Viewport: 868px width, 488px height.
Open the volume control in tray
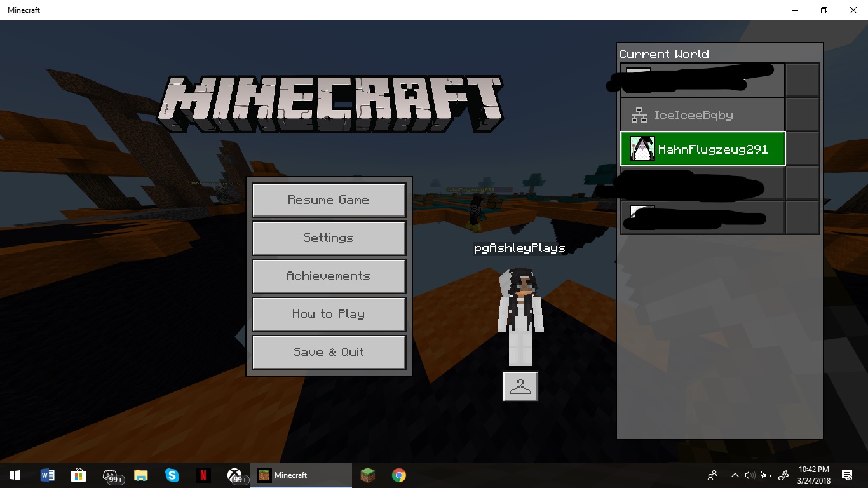[750, 475]
